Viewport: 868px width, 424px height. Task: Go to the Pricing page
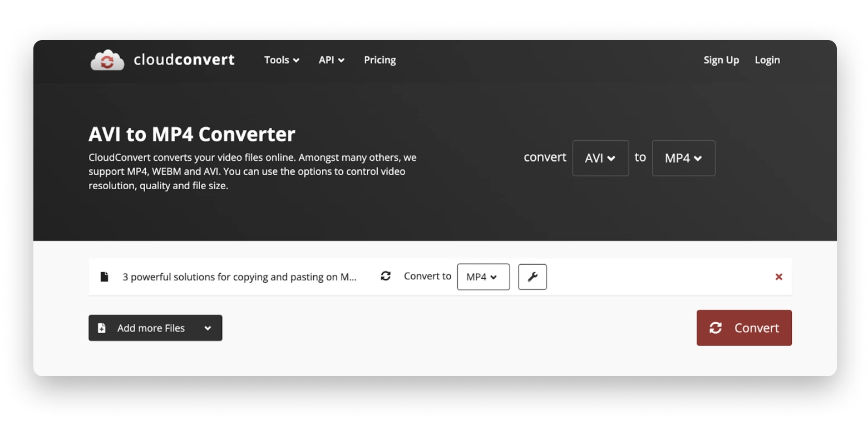coord(380,60)
